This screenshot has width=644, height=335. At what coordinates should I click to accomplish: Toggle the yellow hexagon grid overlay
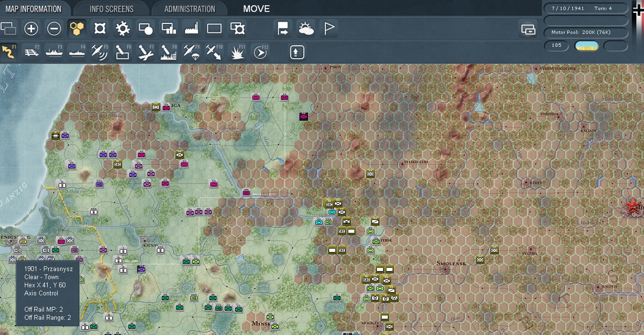click(77, 29)
